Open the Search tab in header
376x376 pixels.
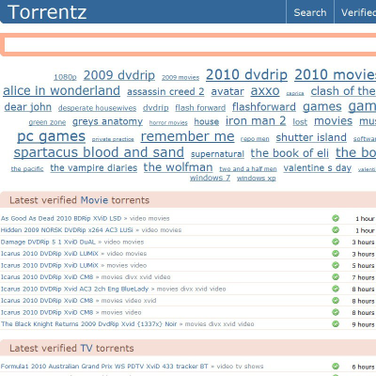click(310, 12)
